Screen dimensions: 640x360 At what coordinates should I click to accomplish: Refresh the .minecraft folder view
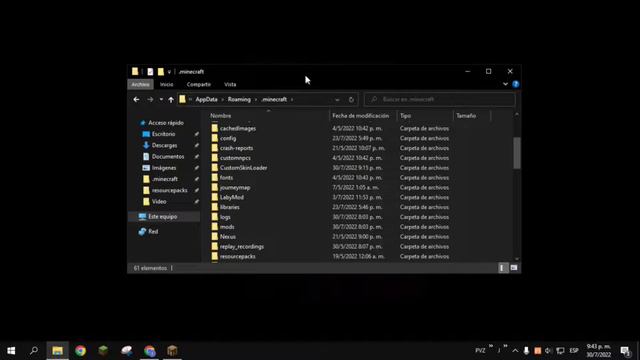[x=351, y=100]
